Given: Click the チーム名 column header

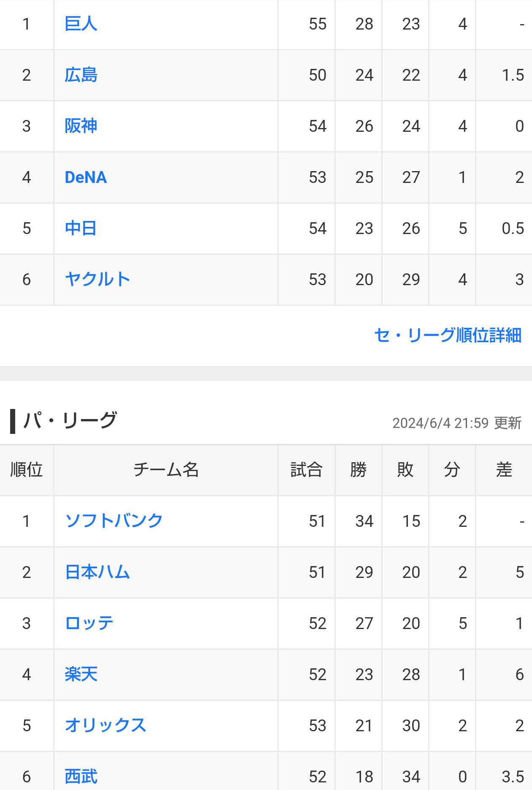Looking at the screenshot, I should coord(166,470).
